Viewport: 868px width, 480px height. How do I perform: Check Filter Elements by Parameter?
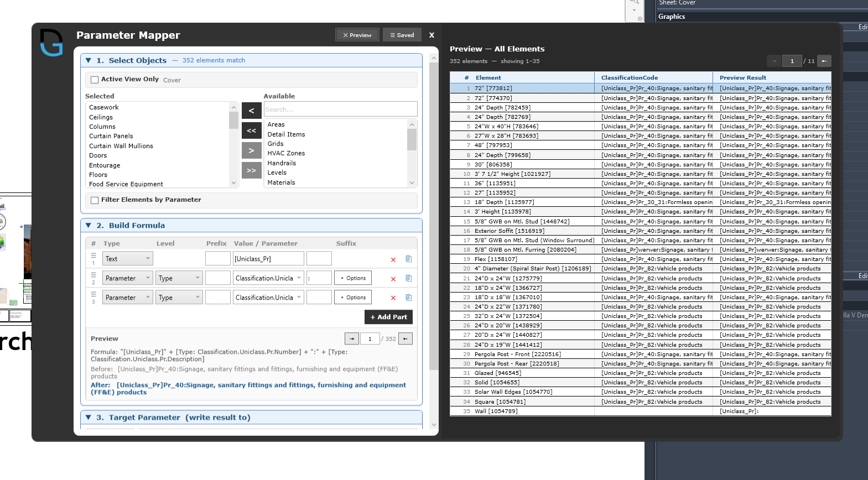95,200
